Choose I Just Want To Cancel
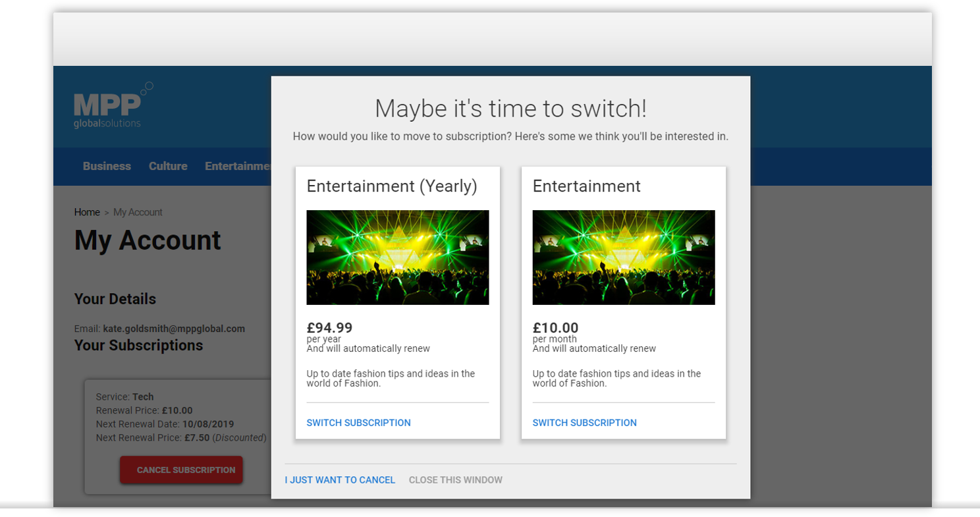980x517 pixels. pos(340,480)
